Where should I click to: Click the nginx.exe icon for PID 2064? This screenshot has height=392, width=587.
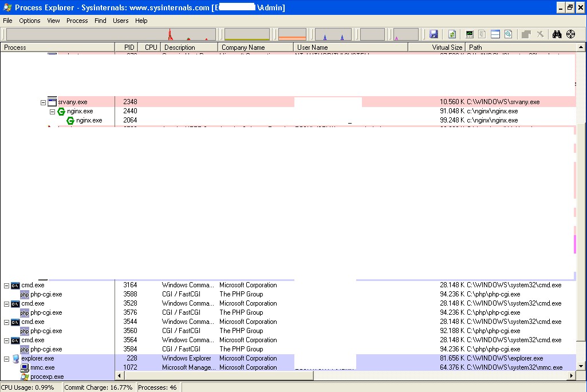(x=70, y=120)
